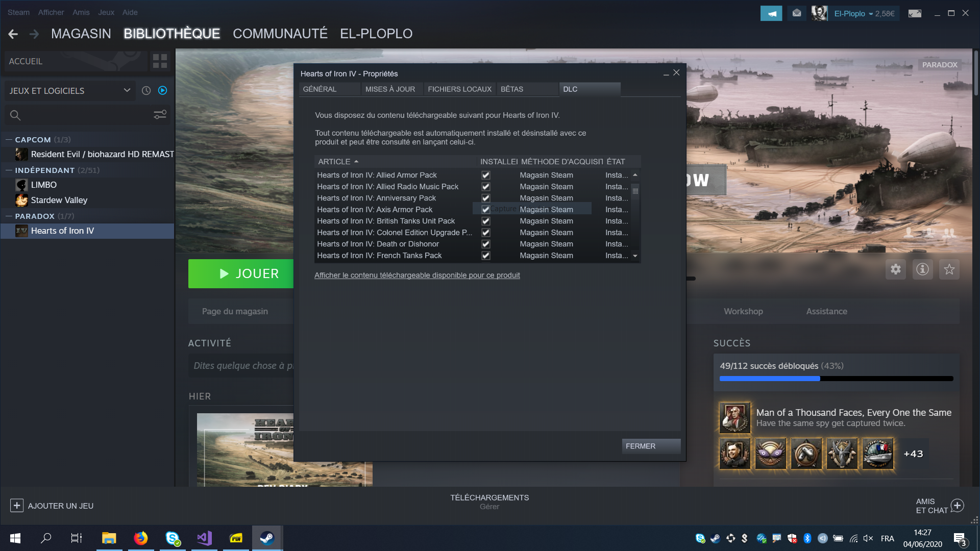Open the Jeux et logiciels dropdown
The width and height of the screenshot is (980, 551).
coord(127,90)
